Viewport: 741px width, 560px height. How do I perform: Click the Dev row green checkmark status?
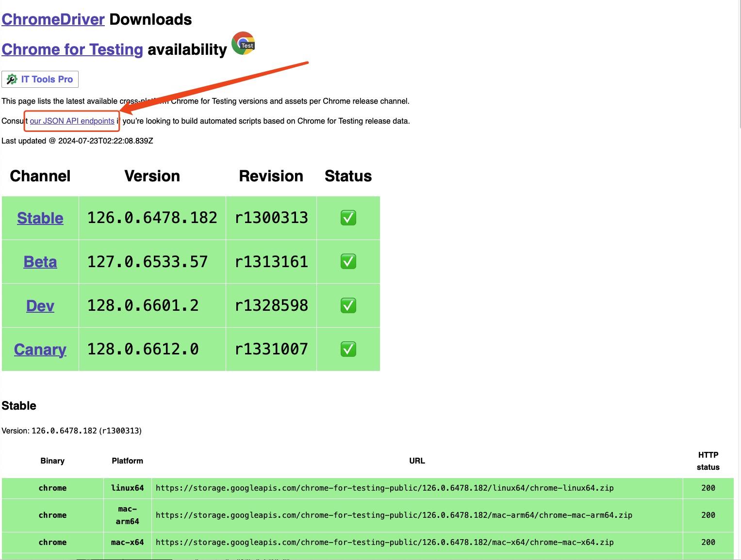tap(348, 306)
